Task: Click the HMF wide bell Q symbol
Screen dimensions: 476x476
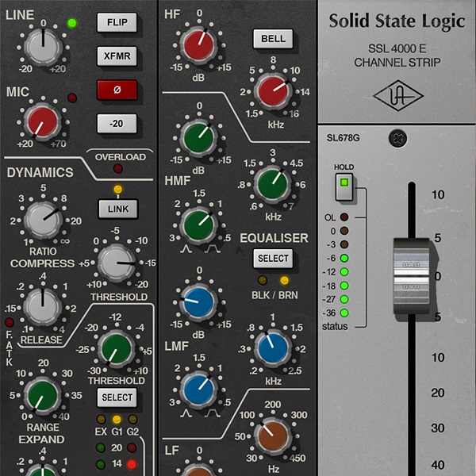Action: [x=213, y=250]
